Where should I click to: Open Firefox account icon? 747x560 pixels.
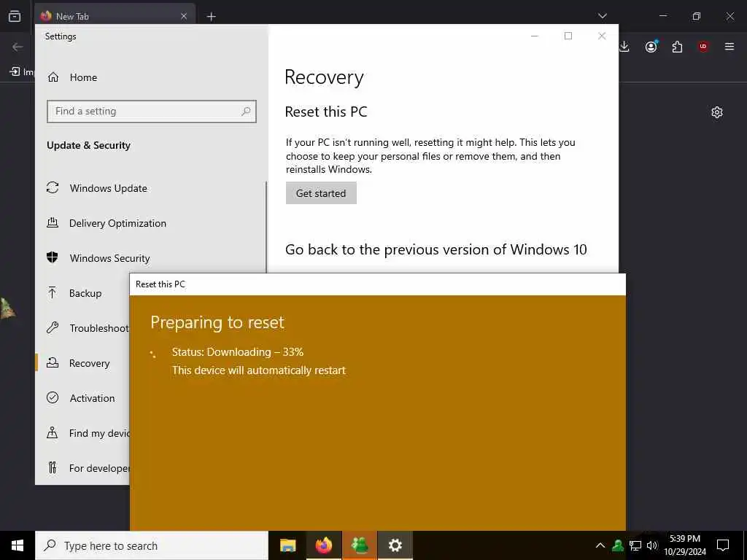click(x=651, y=47)
